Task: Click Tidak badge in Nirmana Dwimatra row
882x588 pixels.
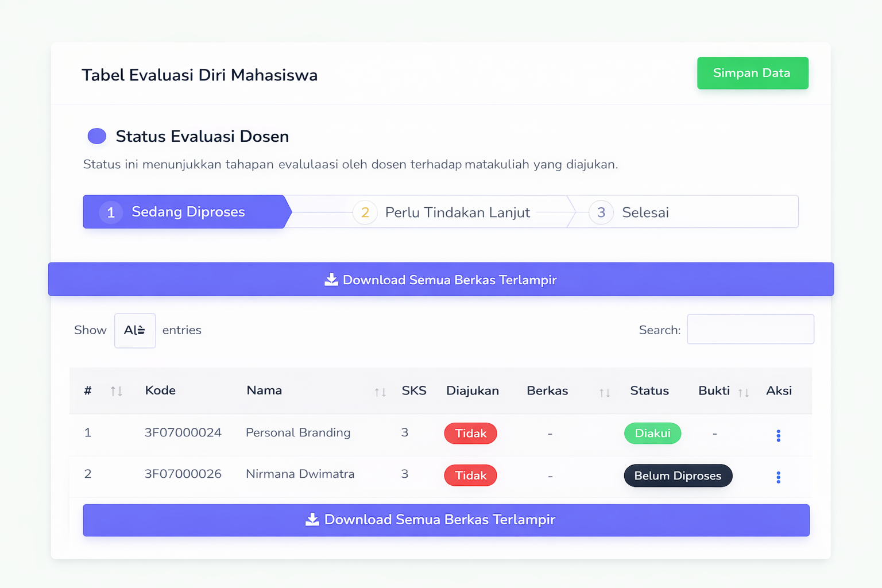Action: click(470, 475)
